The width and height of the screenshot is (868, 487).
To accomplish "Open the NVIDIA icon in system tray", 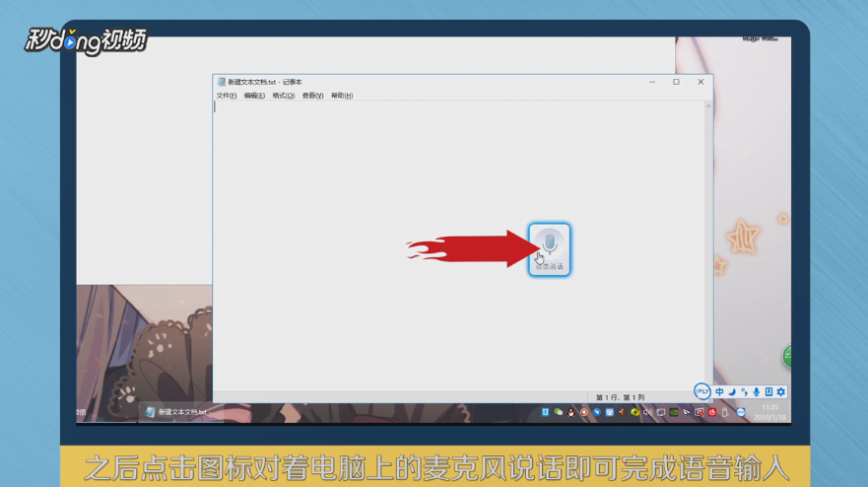I will tap(674, 412).
